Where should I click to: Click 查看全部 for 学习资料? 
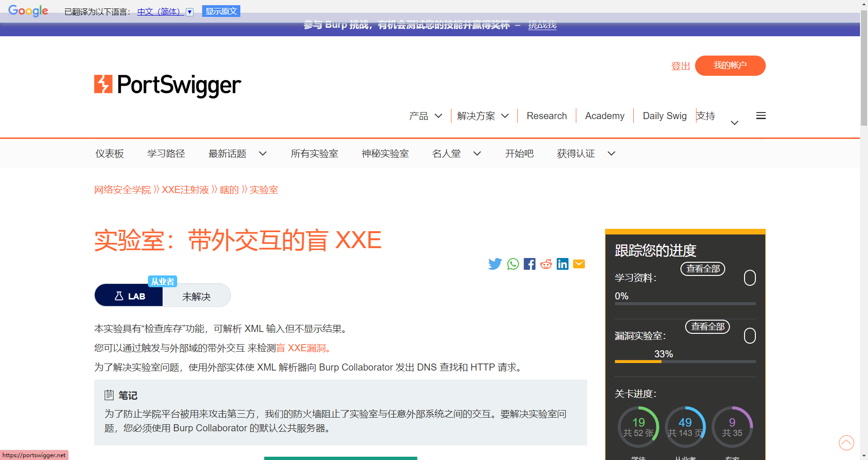coord(703,269)
